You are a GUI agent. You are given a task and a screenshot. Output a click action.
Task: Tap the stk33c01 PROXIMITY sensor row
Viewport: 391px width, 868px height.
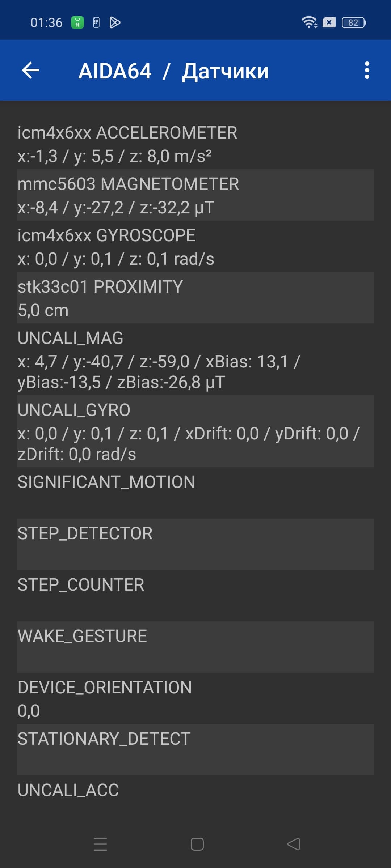tap(195, 298)
